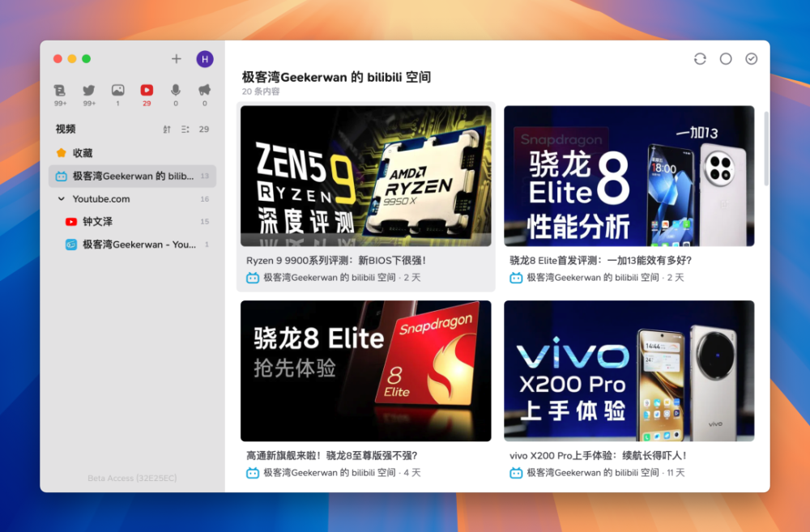
Task: Open the 骁龙8 Elite 抢先体验 thumbnail
Action: [x=366, y=371]
